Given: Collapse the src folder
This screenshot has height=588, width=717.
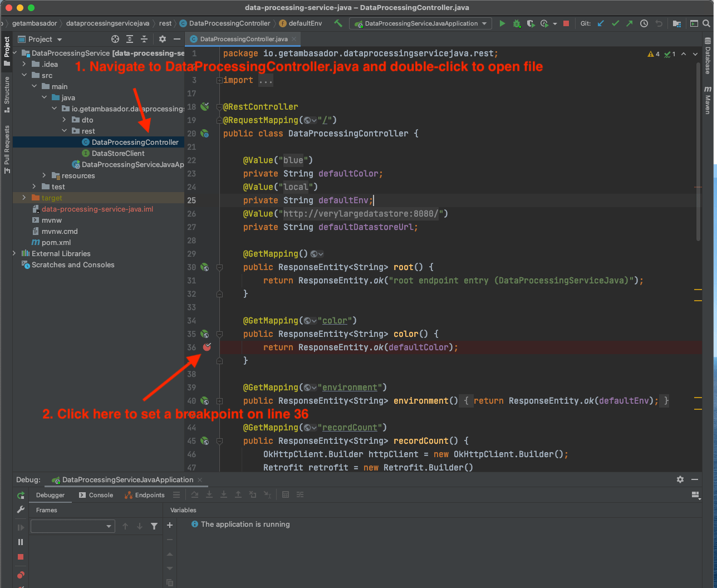Looking at the screenshot, I should (24, 75).
